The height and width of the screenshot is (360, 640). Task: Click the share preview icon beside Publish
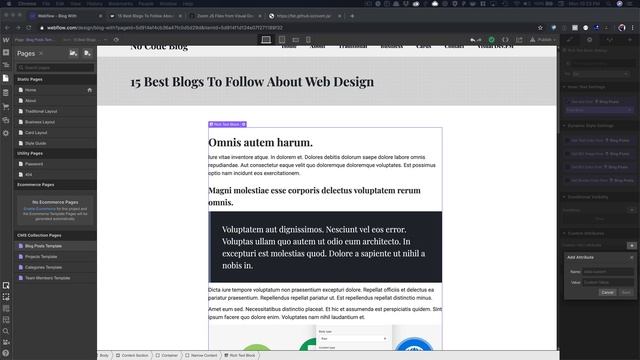click(519, 40)
